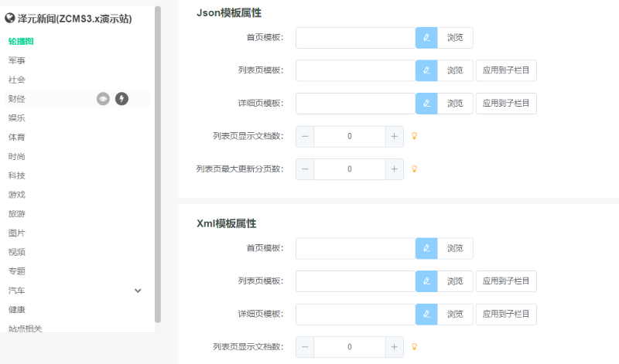The image size is (619, 364).
Task: Increase Xml 列表页显示文档数 with plus button
Action: [394, 347]
